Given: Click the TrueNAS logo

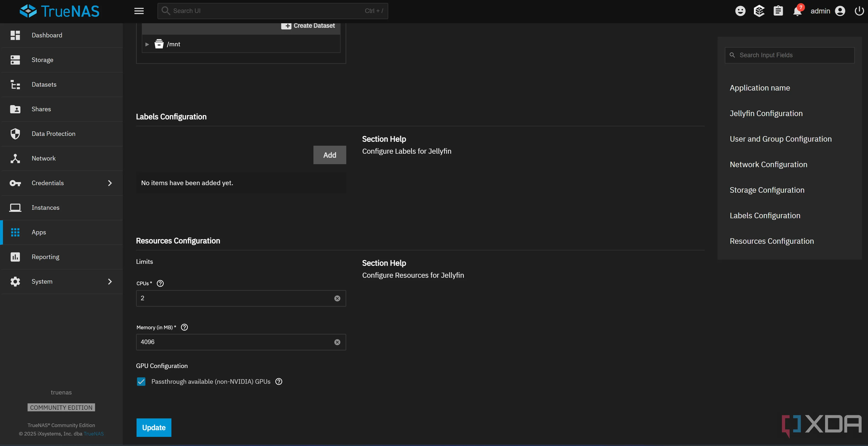Looking at the screenshot, I should click(x=60, y=11).
